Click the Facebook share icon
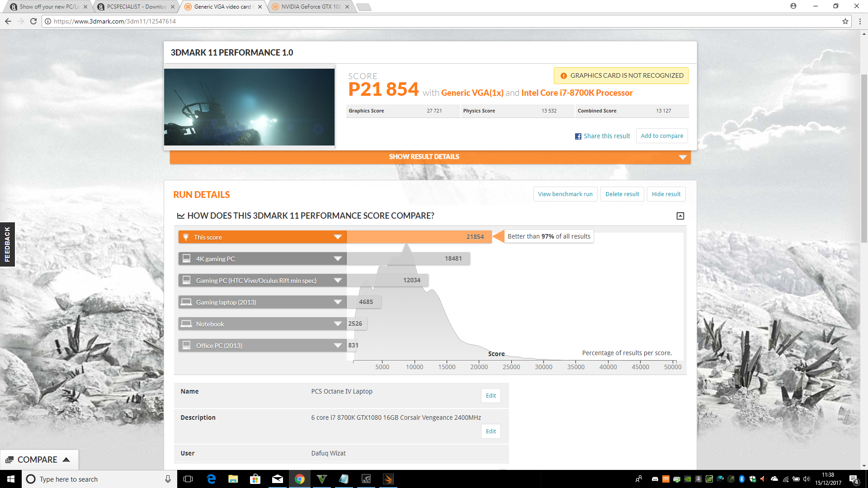 click(578, 136)
